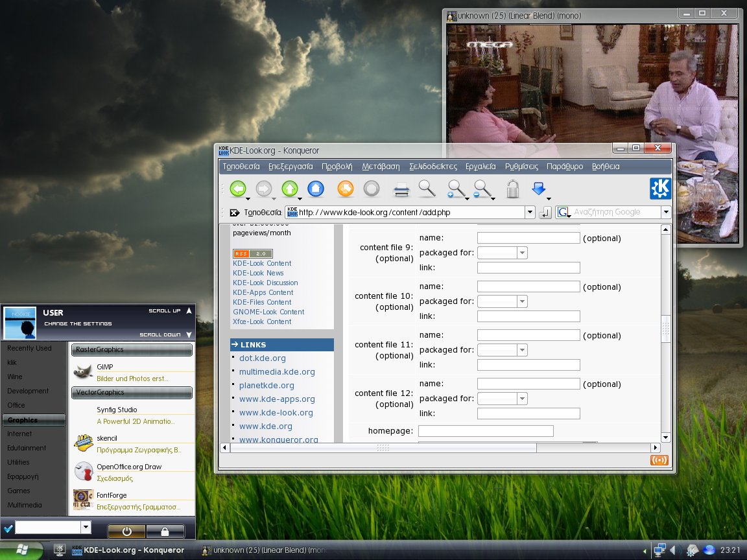Open Find with magnifying glass icon

[x=427, y=189]
